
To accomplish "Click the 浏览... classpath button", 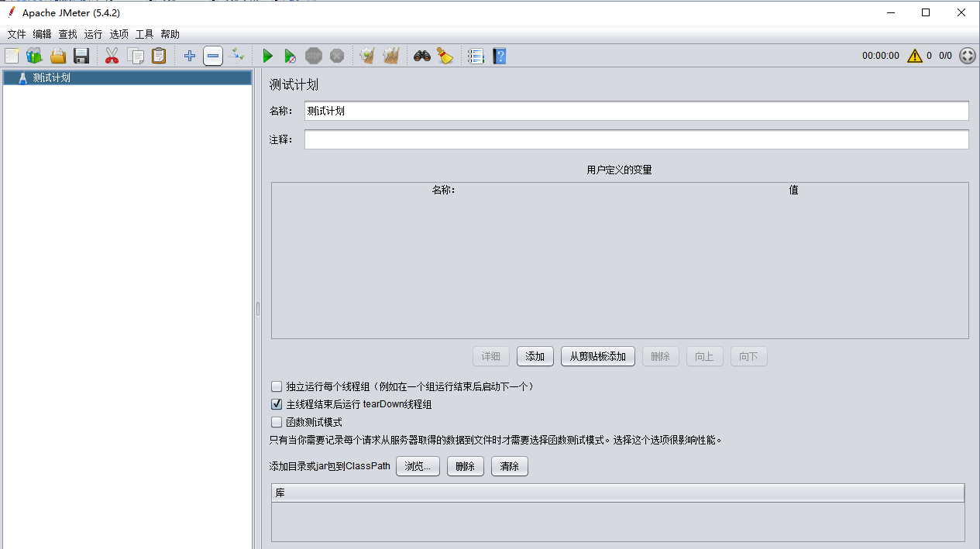I will (x=418, y=466).
